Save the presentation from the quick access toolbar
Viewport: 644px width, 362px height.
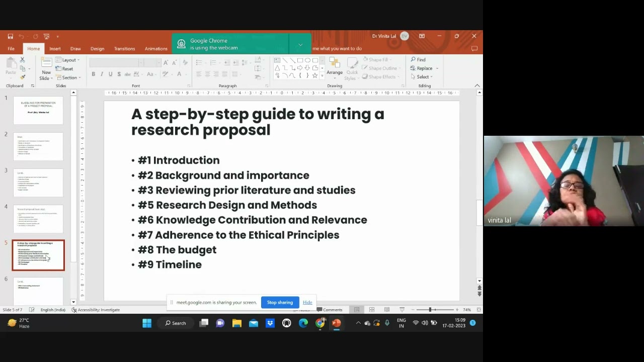click(x=10, y=36)
